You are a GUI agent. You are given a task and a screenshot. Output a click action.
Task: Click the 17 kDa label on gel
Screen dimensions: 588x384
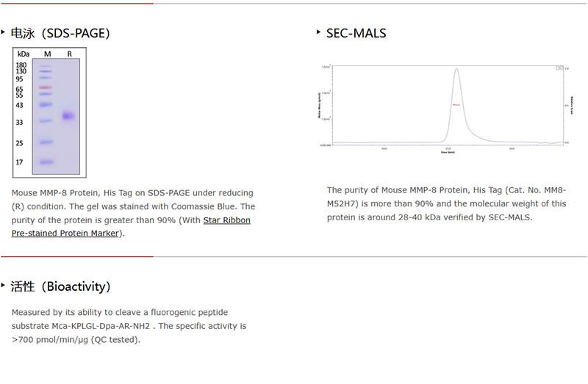20,162
